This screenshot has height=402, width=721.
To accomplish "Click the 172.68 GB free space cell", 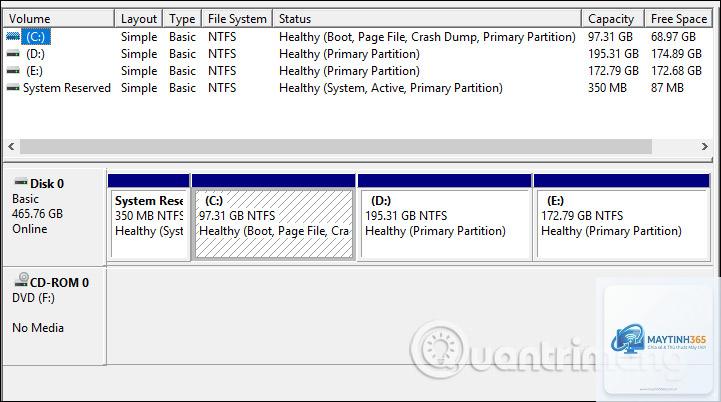I will 676,71.
